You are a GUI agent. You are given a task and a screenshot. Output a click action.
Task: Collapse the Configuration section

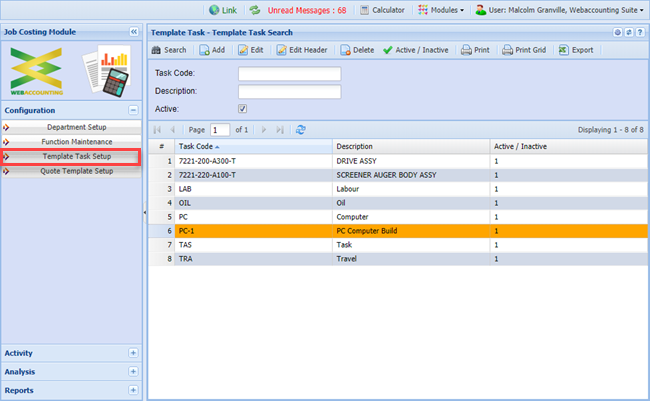pos(133,110)
